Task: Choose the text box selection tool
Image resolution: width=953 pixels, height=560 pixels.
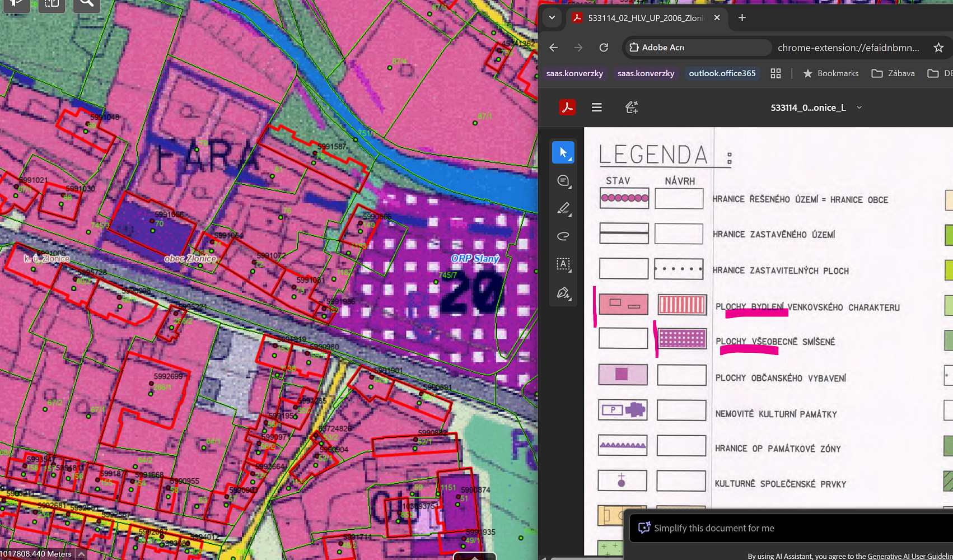Action: coord(563,264)
